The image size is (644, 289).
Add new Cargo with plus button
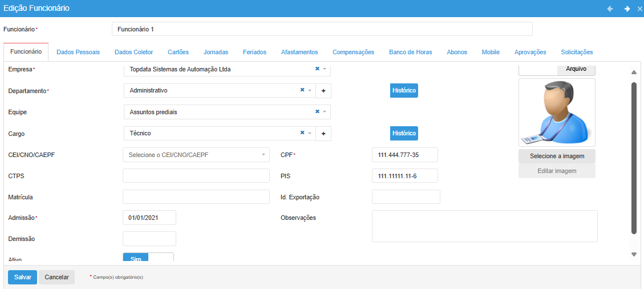pos(323,134)
